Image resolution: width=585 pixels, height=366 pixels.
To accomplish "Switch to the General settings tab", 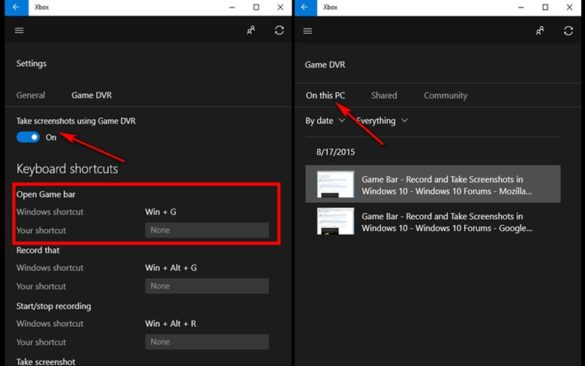I will coord(31,95).
